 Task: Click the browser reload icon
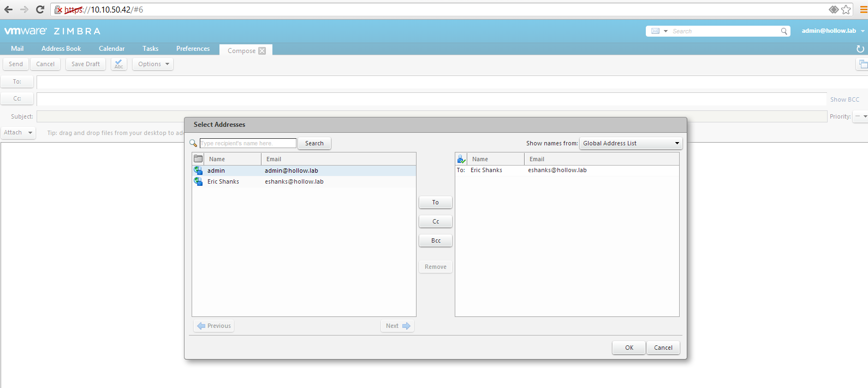tap(40, 9)
